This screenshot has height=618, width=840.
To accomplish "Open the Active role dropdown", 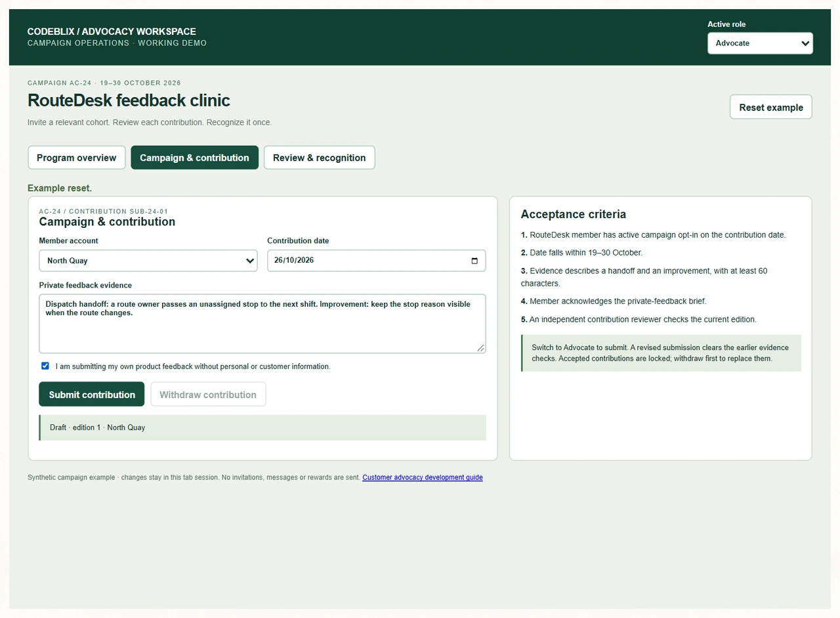I will pyautogui.click(x=760, y=43).
